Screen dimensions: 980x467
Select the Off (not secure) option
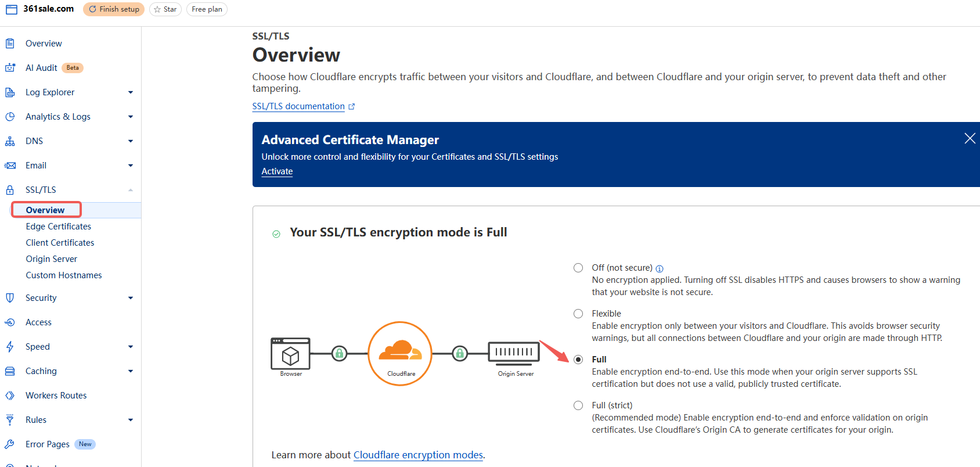578,267
